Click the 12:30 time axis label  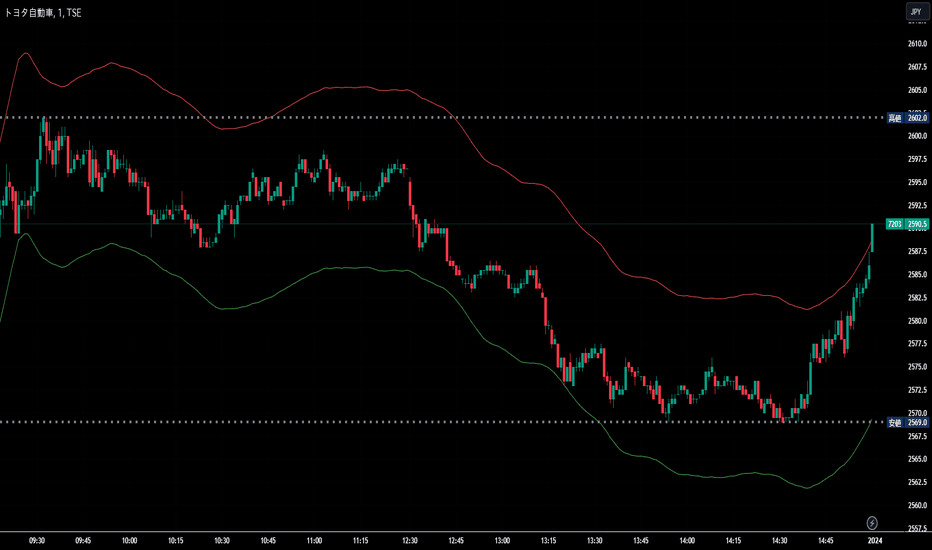(x=411, y=541)
